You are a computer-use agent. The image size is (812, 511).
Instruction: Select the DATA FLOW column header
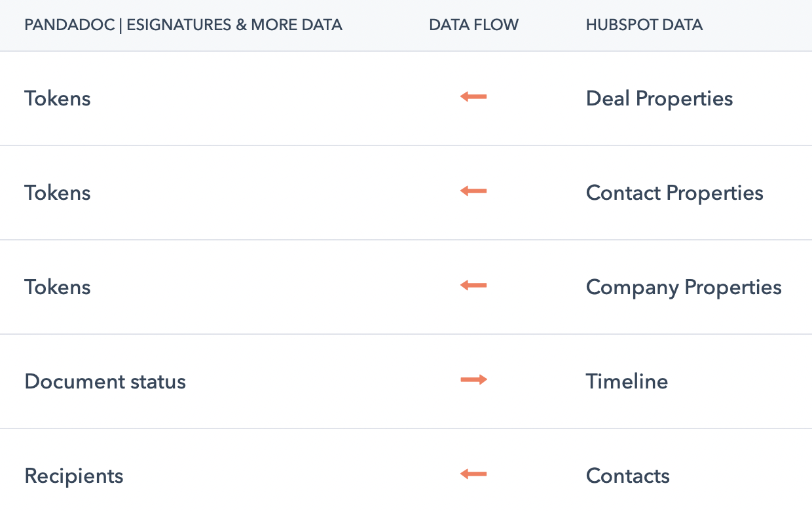pos(473,26)
